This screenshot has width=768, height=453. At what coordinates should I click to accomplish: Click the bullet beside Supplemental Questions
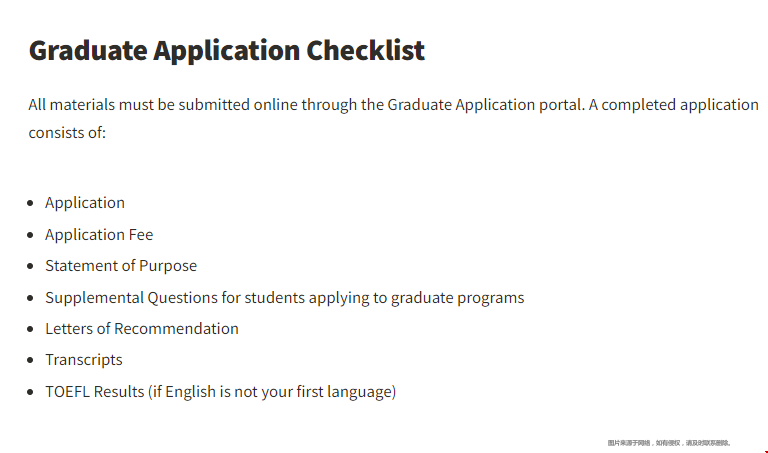click(30, 298)
